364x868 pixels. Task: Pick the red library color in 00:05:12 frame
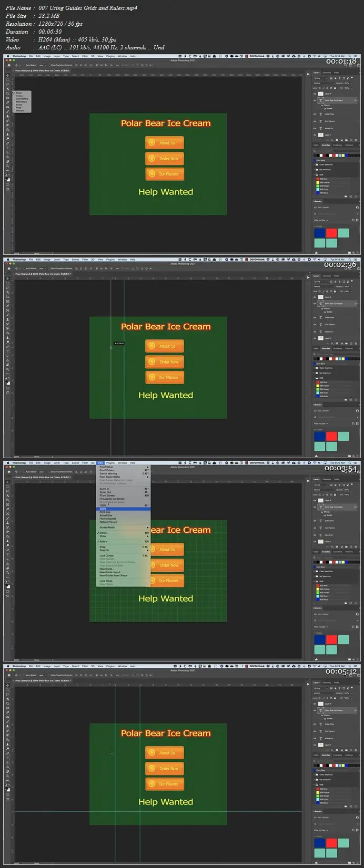(x=331, y=843)
